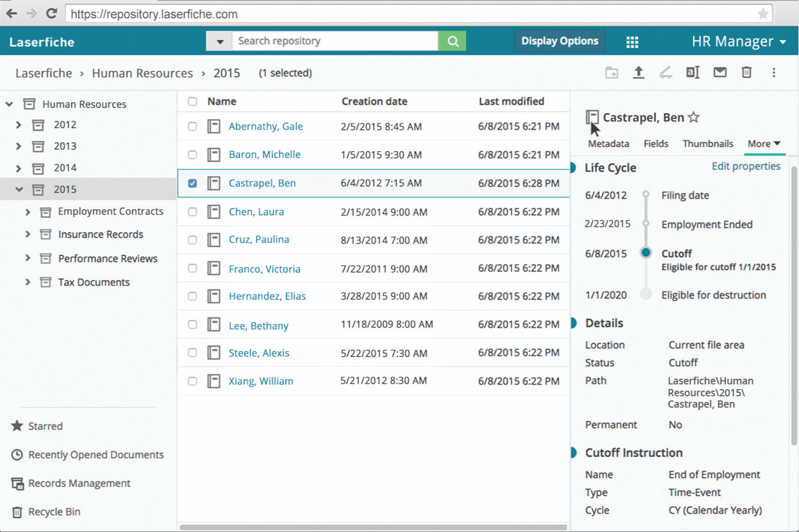
Task: Sort by the Creation date column
Action: point(374,102)
